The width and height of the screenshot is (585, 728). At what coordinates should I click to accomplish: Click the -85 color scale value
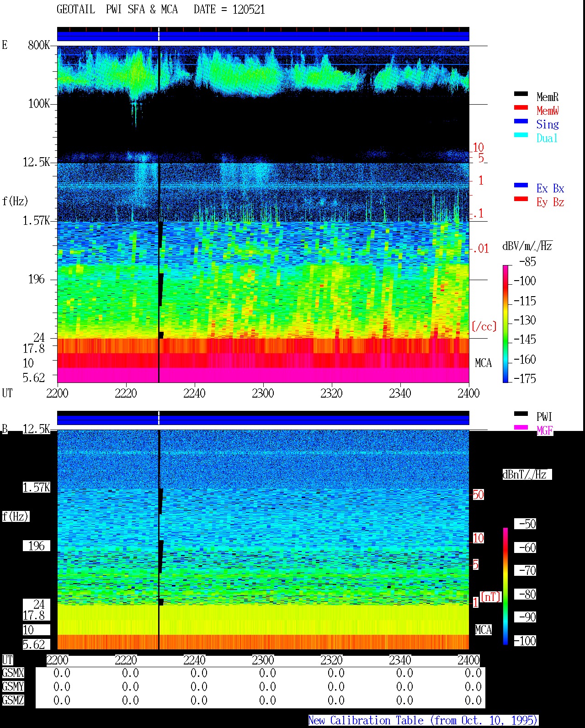tap(527, 262)
